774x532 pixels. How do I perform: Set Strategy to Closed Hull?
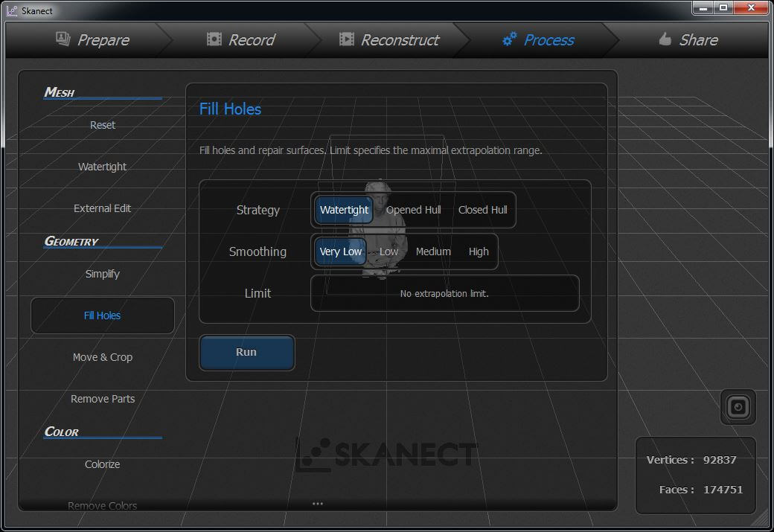(x=483, y=210)
